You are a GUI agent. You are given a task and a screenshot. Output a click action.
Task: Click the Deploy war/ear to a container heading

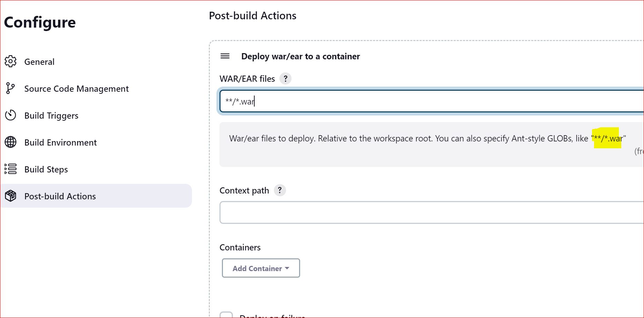pyautogui.click(x=300, y=56)
